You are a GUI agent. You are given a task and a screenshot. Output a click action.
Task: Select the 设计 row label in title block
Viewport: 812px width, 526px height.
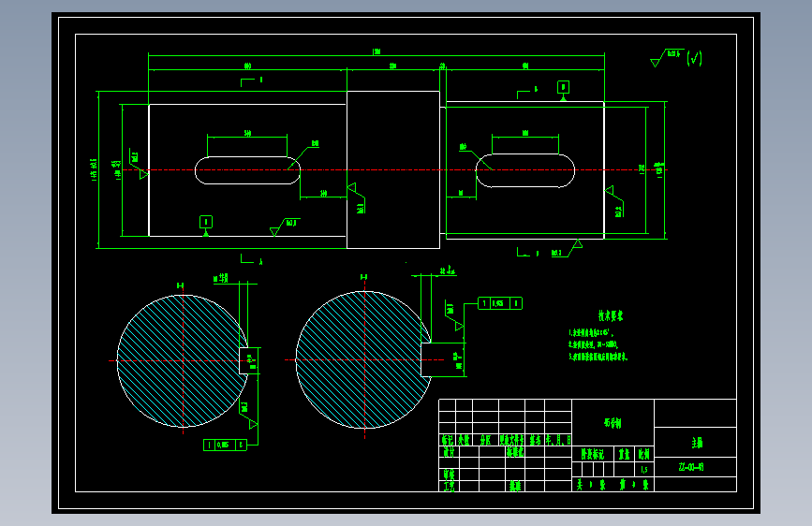pyautogui.click(x=449, y=452)
